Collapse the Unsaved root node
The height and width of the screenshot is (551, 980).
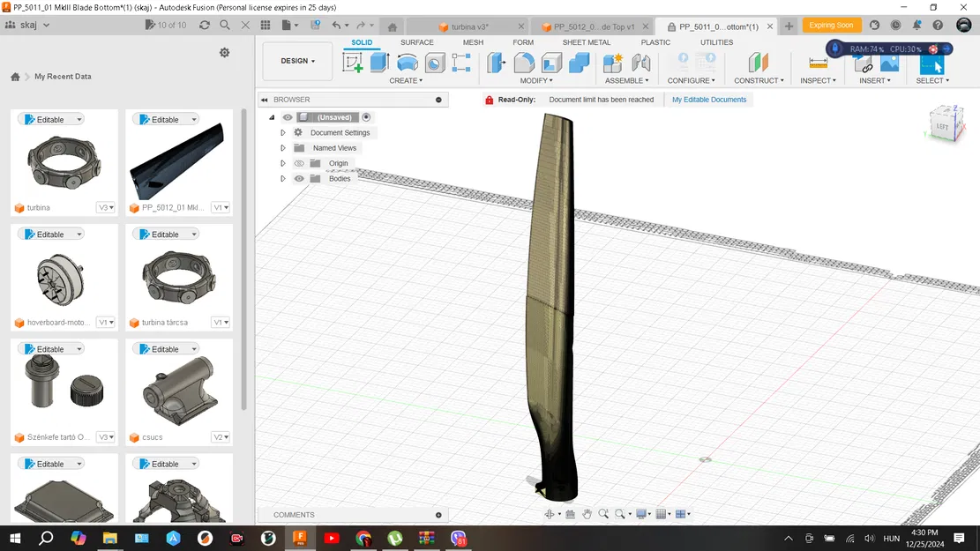272,117
